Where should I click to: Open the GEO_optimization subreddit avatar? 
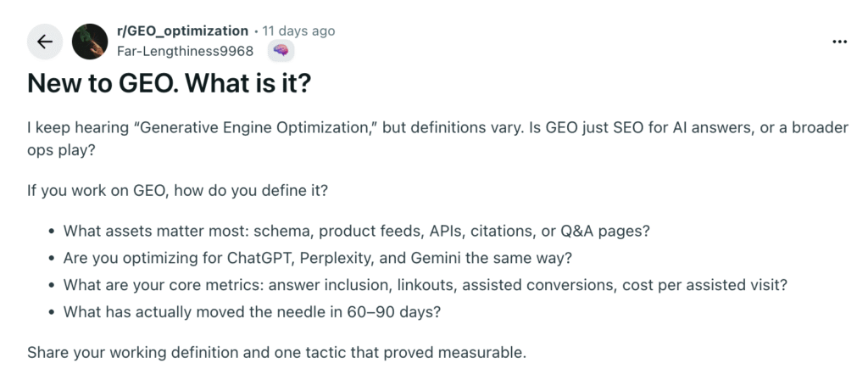[x=90, y=42]
